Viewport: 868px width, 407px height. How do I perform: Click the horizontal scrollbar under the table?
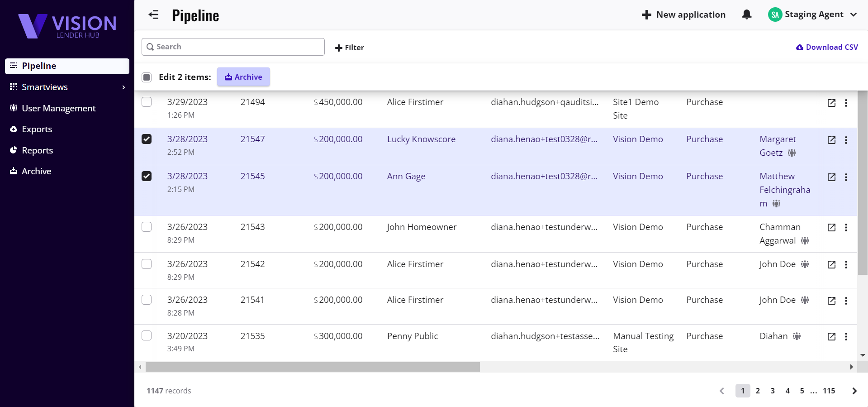[x=312, y=367]
